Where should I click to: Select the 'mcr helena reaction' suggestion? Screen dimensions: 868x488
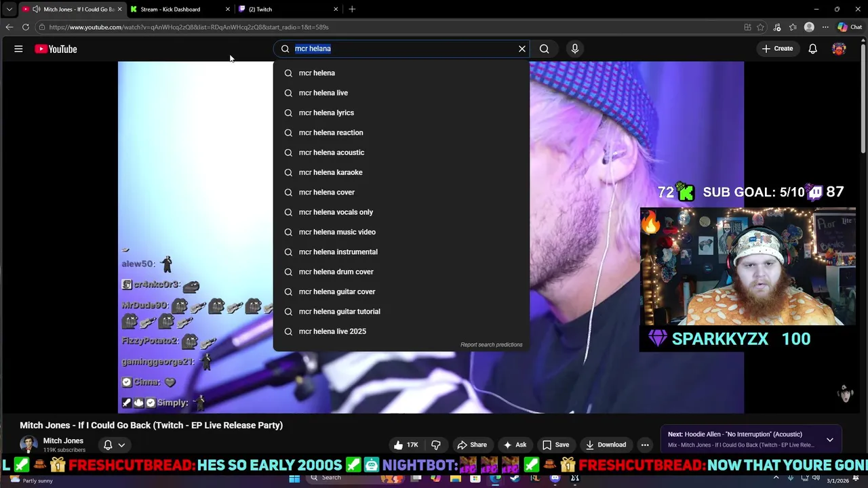pyautogui.click(x=401, y=132)
